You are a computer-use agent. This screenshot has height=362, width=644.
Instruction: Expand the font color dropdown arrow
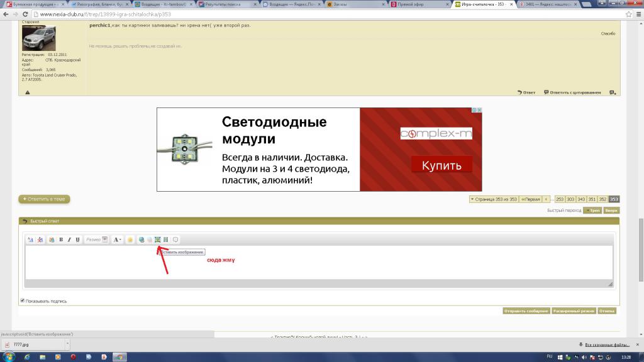click(120, 239)
